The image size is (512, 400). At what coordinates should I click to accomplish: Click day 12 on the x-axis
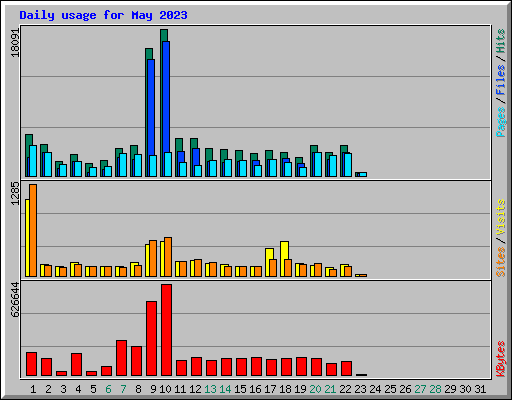click(195, 389)
